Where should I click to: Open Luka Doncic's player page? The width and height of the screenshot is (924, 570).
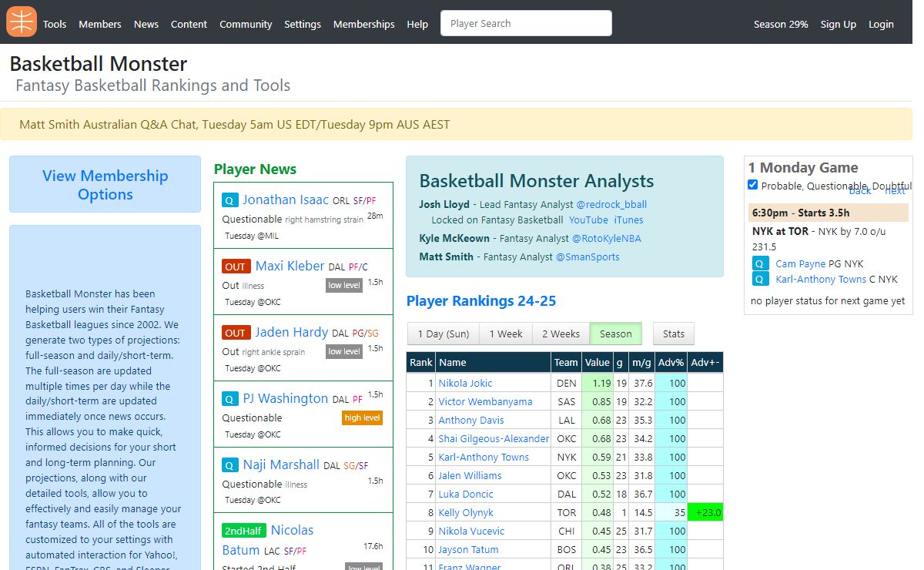(466, 494)
